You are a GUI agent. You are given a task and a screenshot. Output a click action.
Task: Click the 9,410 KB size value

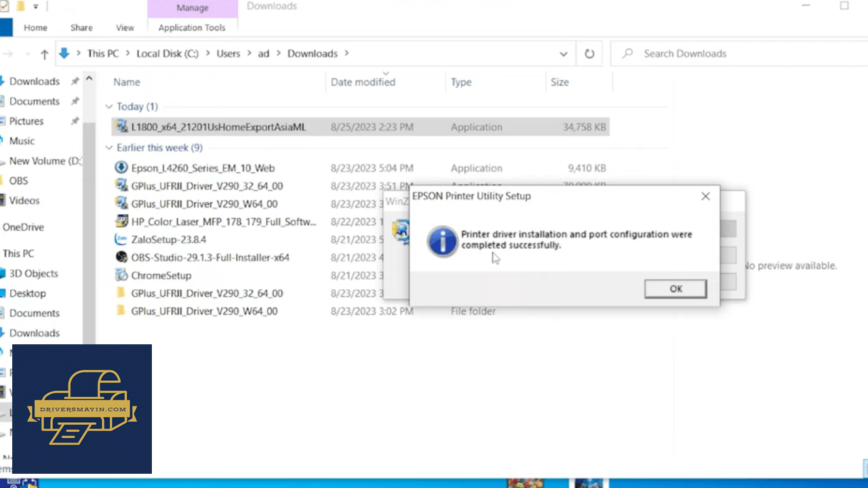[587, 168]
